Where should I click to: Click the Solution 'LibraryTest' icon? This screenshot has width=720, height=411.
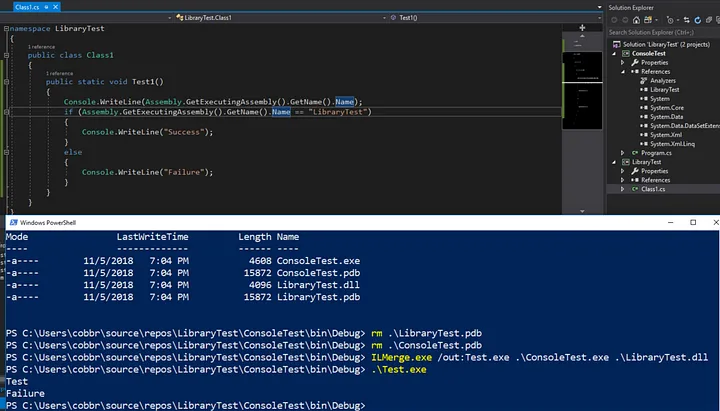[x=616, y=45]
